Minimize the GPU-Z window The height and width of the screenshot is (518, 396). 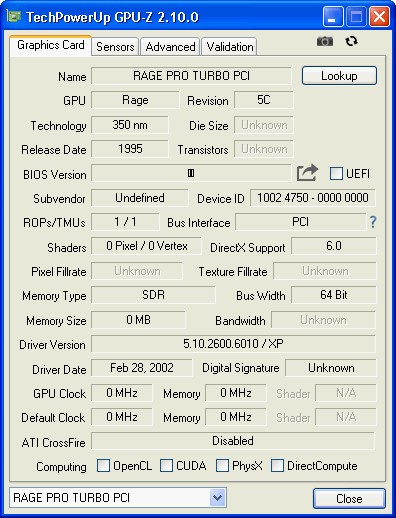pyautogui.click(x=333, y=16)
